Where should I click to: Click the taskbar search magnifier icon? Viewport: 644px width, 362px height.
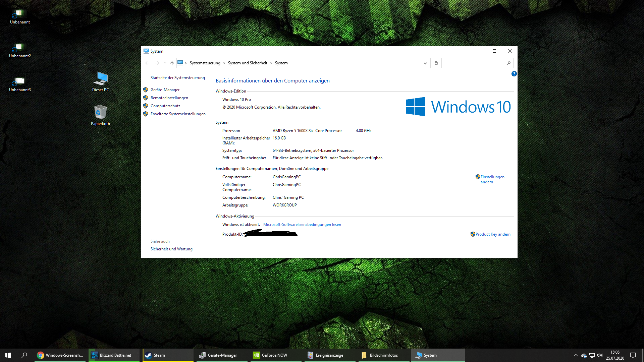click(x=24, y=355)
